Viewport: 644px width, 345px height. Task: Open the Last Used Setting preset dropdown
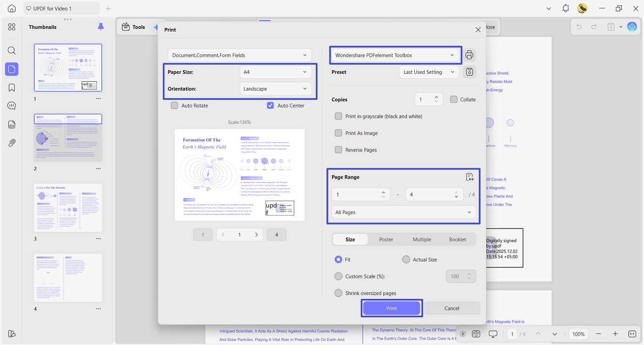click(429, 72)
